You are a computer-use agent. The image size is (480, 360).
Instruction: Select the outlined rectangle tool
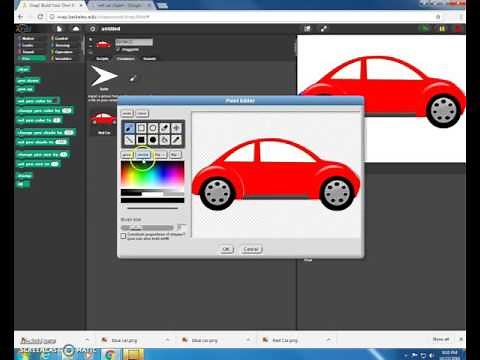click(x=141, y=128)
